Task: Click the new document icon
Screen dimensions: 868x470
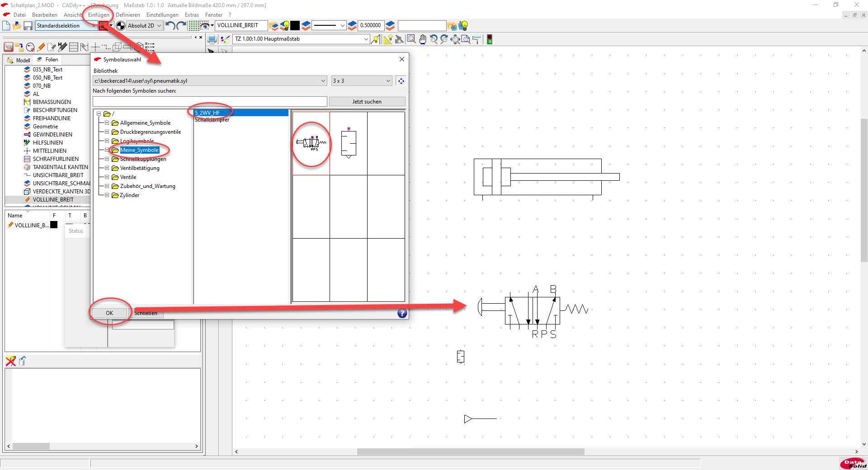Action: (6, 26)
